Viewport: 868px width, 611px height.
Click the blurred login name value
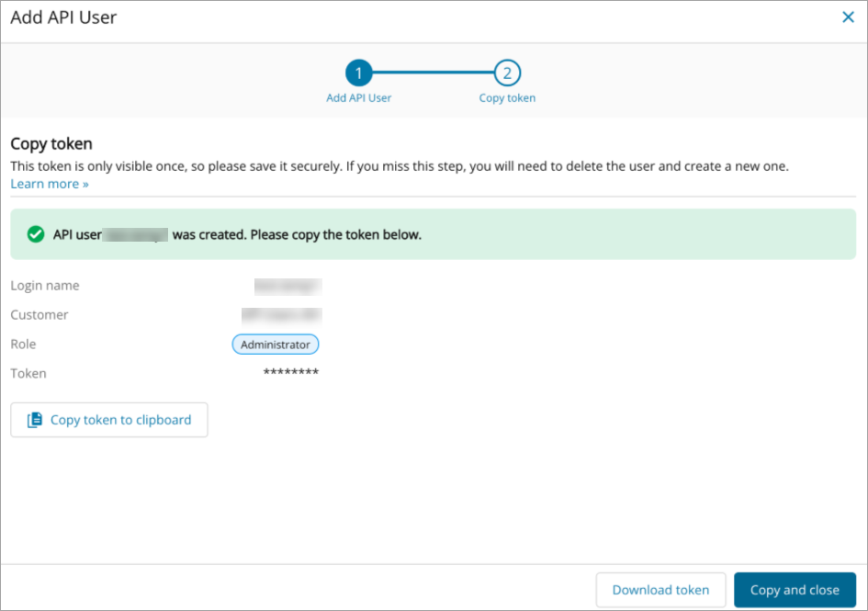287,286
